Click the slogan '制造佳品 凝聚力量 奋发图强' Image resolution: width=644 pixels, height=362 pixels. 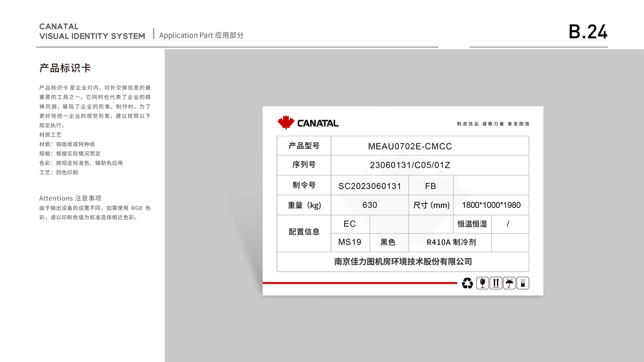(493, 124)
